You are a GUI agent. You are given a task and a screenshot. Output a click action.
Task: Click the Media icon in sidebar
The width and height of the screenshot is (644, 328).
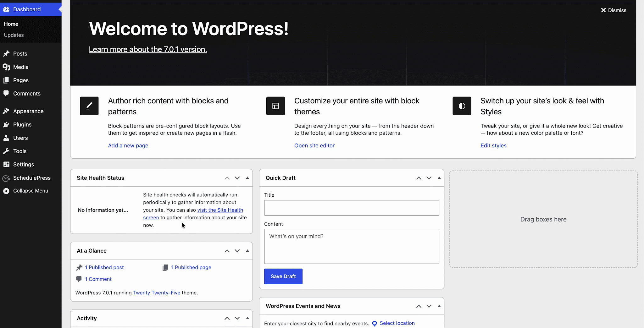tap(6, 67)
